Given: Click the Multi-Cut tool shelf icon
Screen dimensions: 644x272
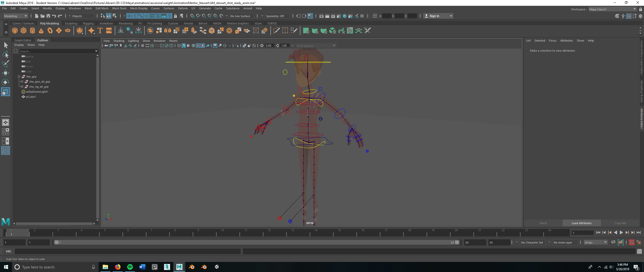Looking at the screenshot, I should [276, 31].
